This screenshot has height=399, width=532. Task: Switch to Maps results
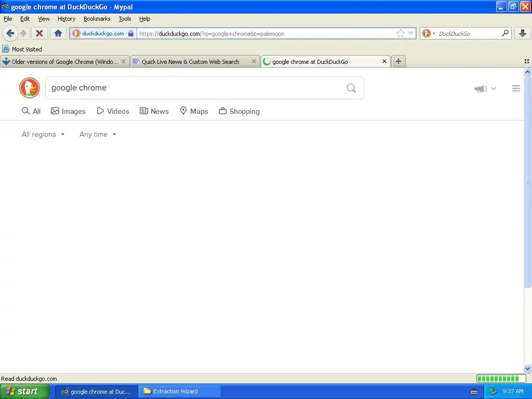tap(194, 111)
